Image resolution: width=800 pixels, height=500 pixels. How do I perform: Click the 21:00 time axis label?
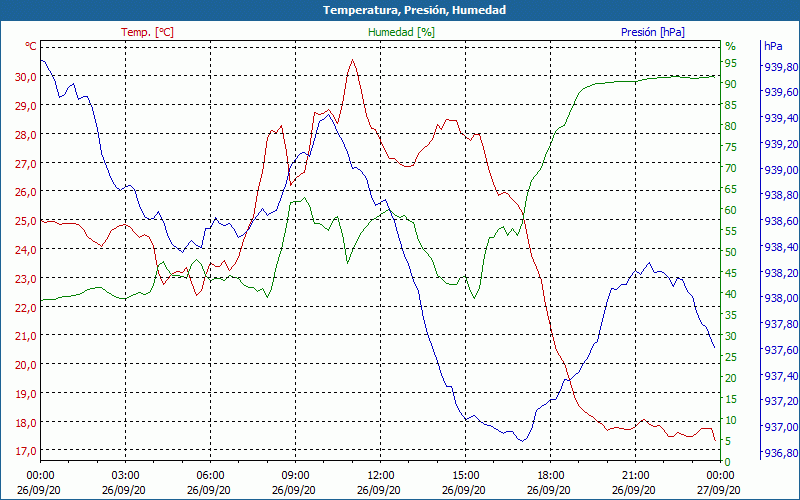pos(635,476)
